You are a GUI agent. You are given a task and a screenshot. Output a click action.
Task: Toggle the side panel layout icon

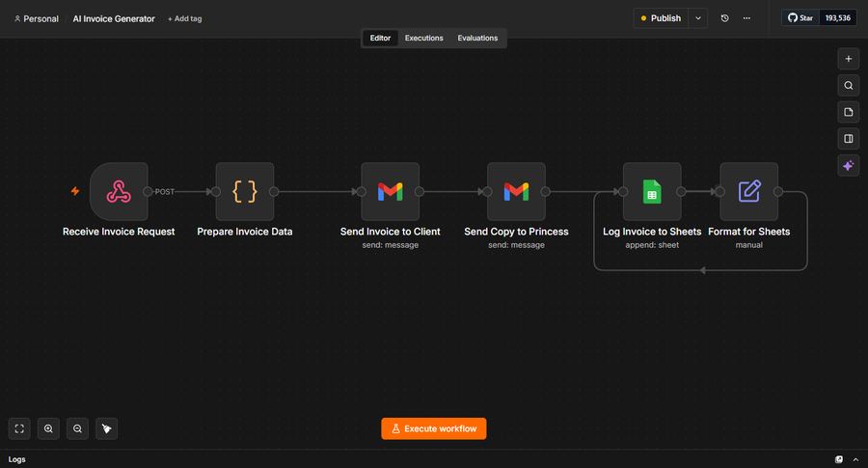848,138
